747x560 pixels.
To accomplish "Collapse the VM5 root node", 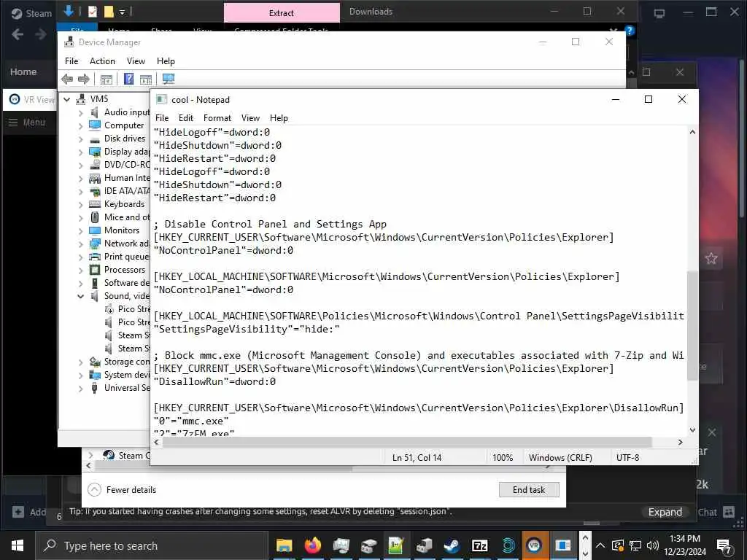I will 67,99.
